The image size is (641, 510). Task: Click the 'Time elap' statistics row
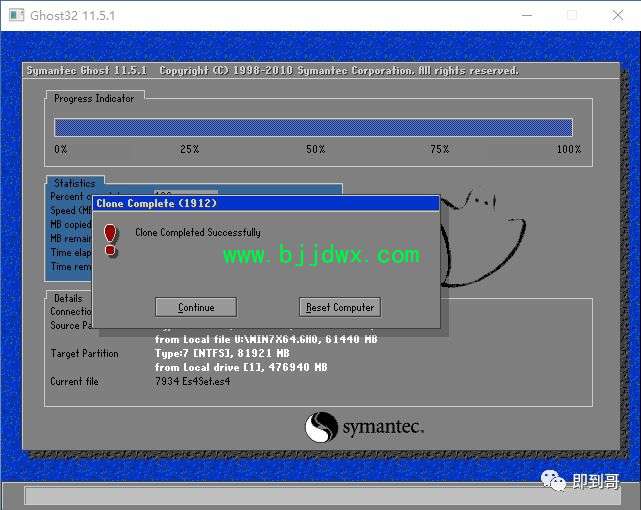click(x=71, y=253)
